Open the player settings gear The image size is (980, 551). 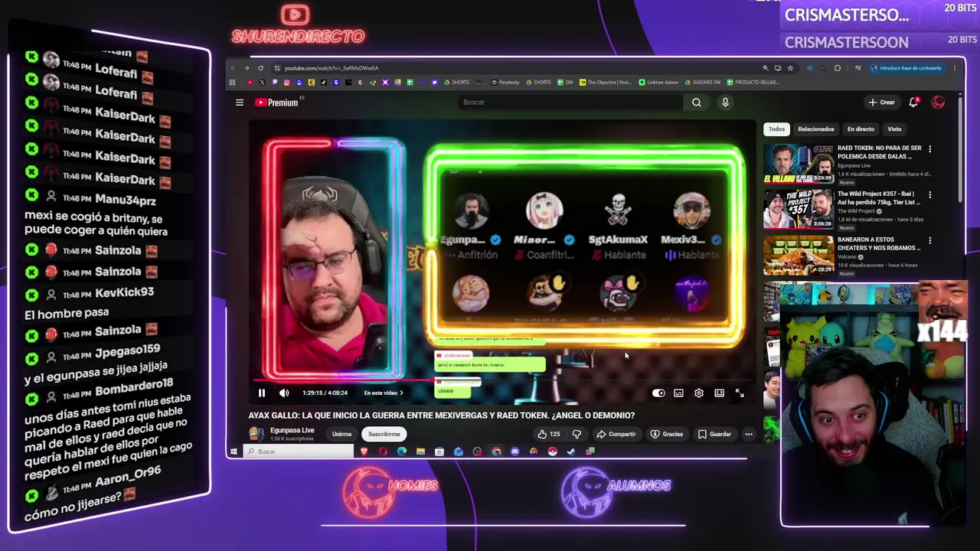pos(698,393)
